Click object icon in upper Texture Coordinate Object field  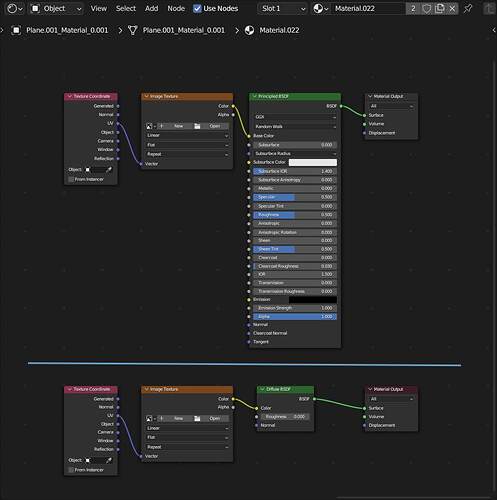(88, 170)
